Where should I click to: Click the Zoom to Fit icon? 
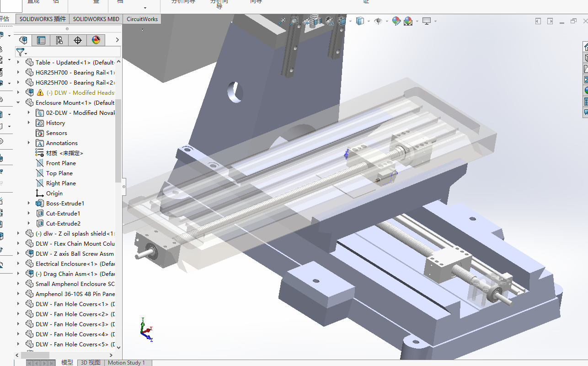pos(282,21)
